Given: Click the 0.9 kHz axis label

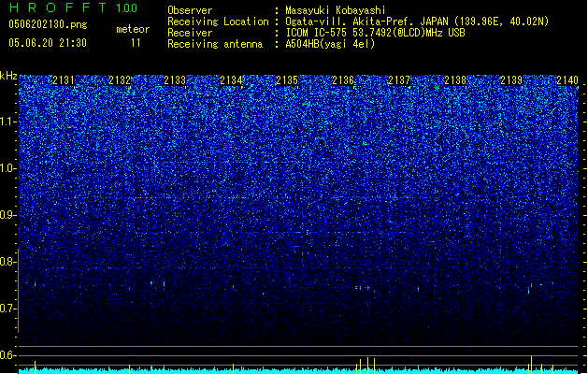Looking at the screenshot, I should click(8, 215).
